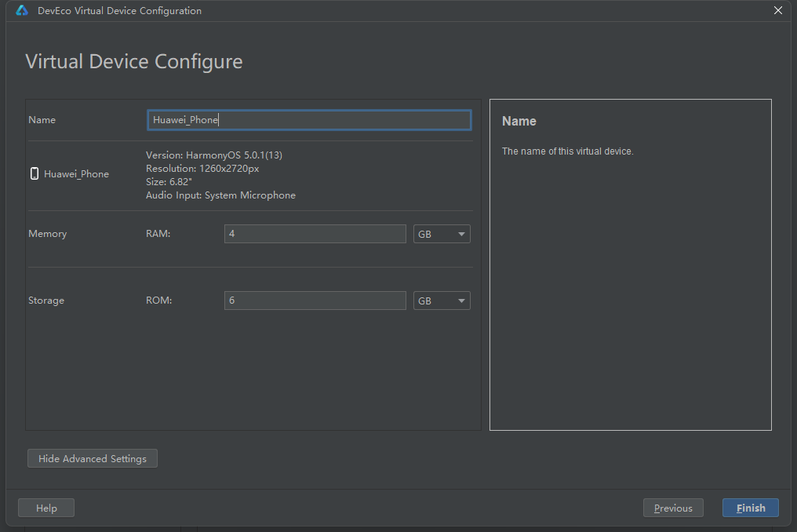Click the Version: HarmonyOS 5.0.1(13) text
Image resolution: width=797 pixels, height=532 pixels.
(x=214, y=155)
